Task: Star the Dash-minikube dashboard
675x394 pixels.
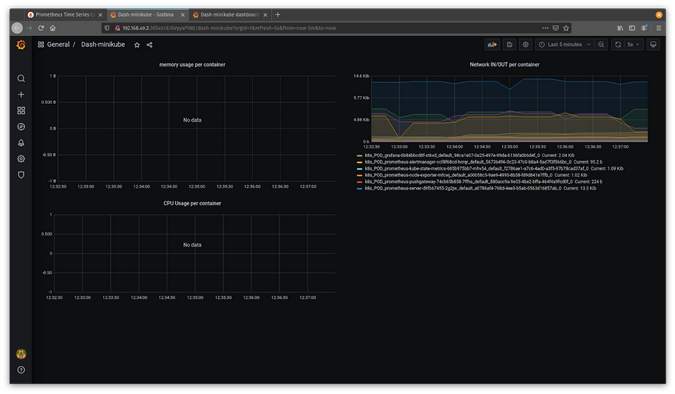Action: (x=137, y=45)
